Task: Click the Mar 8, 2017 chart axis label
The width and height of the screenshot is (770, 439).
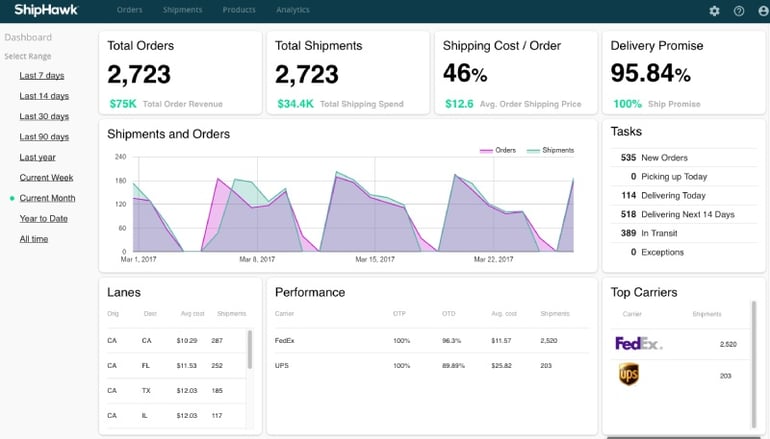Action: pyautogui.click(x=257, y=259)
